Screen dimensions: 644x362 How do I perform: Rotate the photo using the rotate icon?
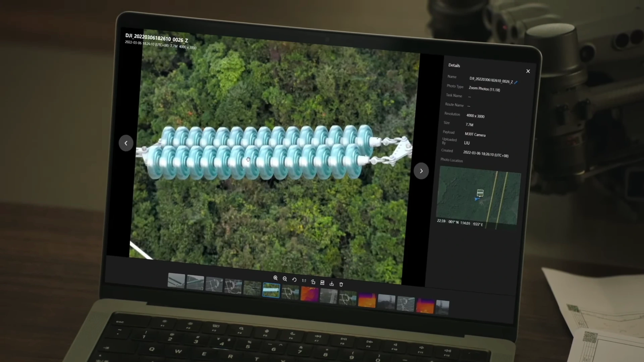click(x=313, y=282)
